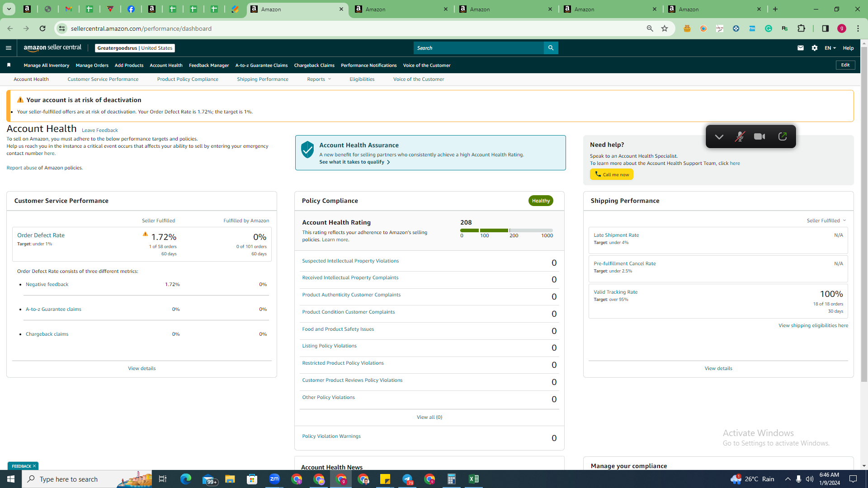Viewport: 868px width, 488px height.
Task: Open the buyer messages envelope icon
Action: [x=801, y=48]
